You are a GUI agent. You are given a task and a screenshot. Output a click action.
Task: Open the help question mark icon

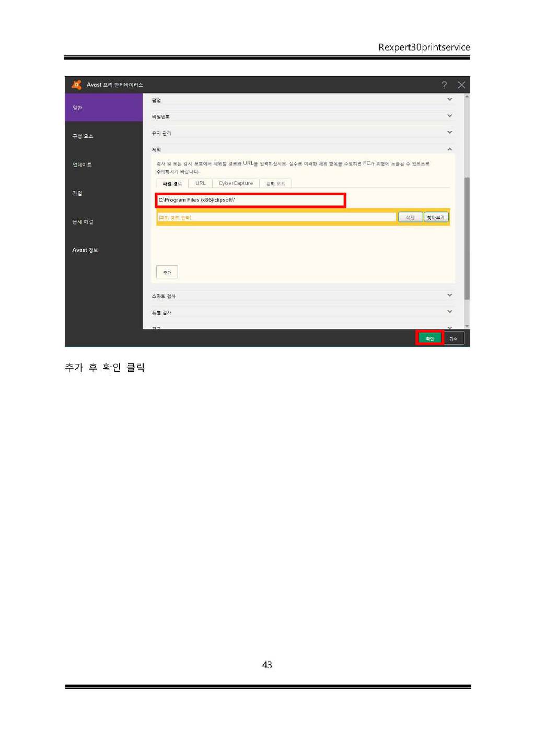click(x=444, y=85)
